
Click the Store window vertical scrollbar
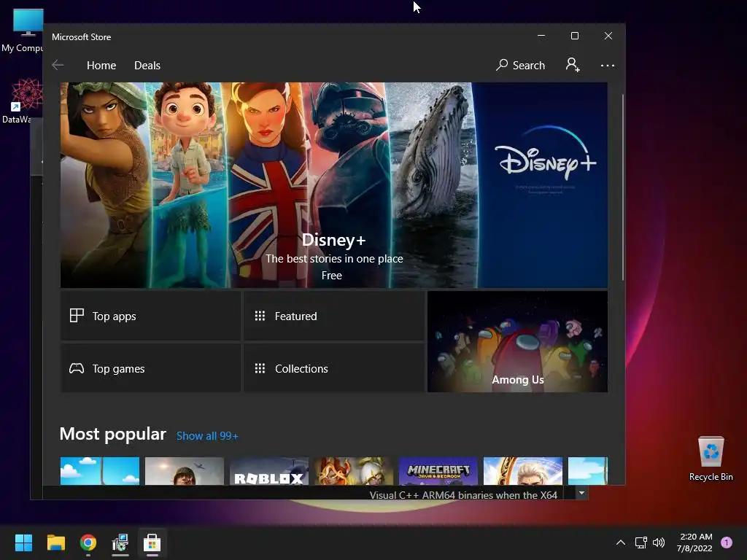pos(622,187)
